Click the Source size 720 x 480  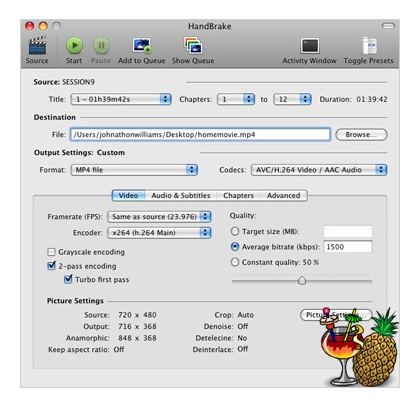137,315
